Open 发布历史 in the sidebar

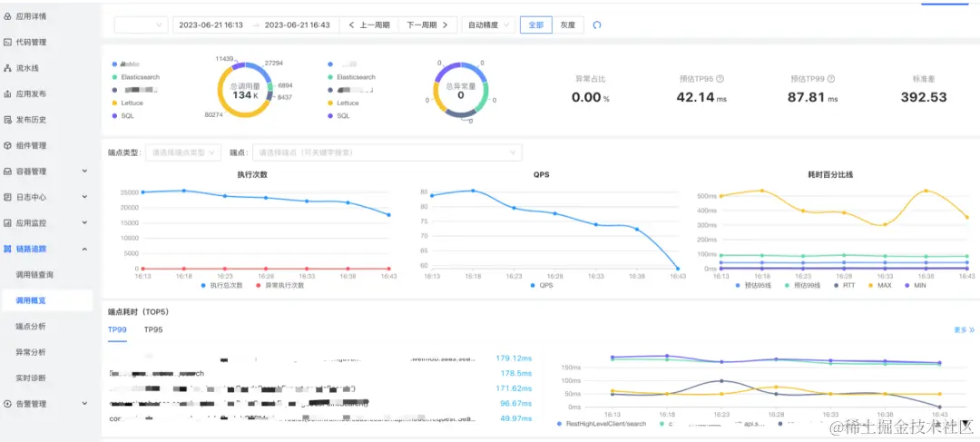tap(31, 120)
